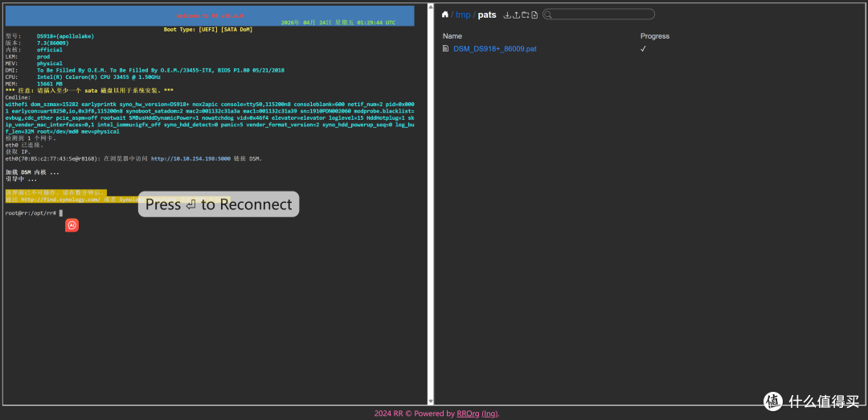Click terminal scrollbar up arrow
Viewport: 868px width, 420px height.
[x=431, y=6]
